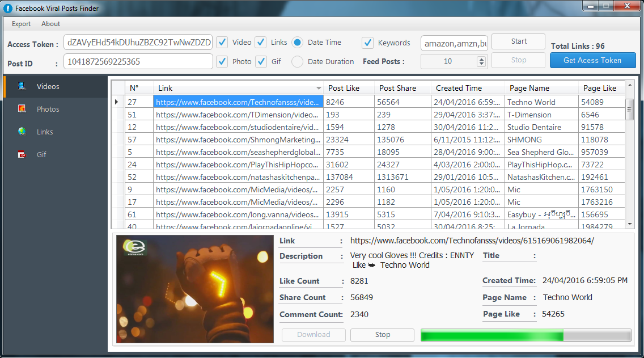The height and width of the screenshot is (358, 644).
Task: Click the Stop button below Start
Action: coord(518,60)
